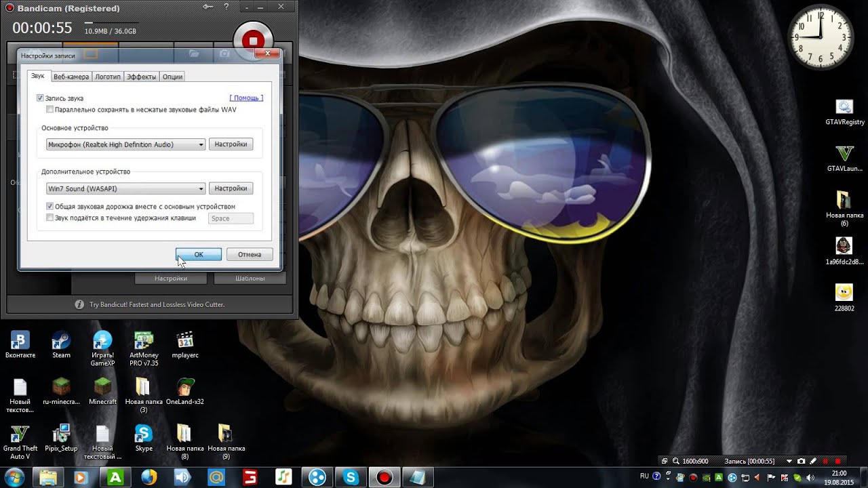
Task: Open GTAVRegistry desktop file
Action: pos(844,113)
